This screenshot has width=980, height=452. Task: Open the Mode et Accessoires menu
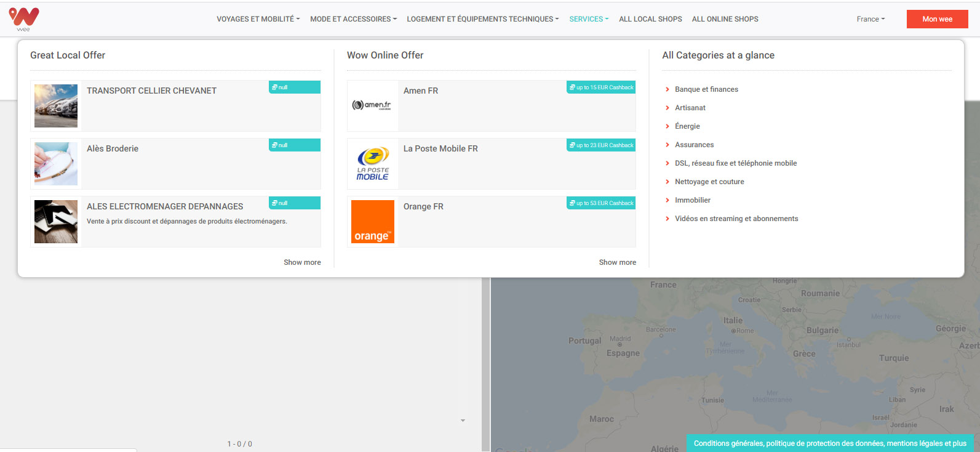353,19
